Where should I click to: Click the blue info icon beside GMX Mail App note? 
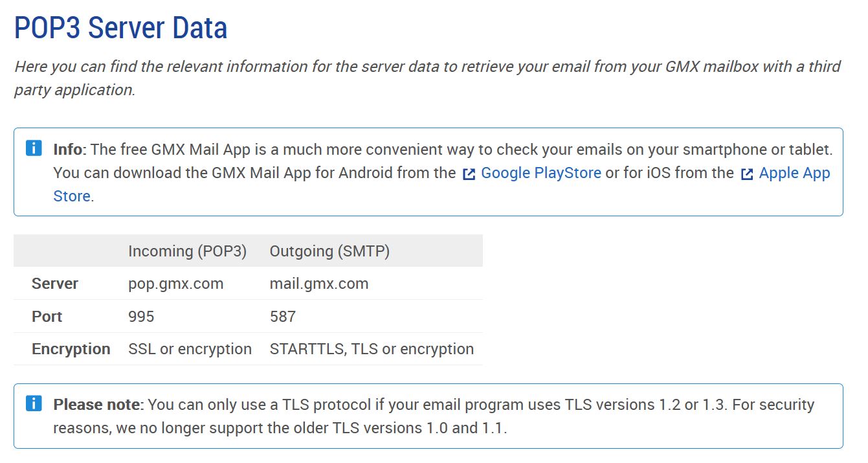tap(34, 148)
